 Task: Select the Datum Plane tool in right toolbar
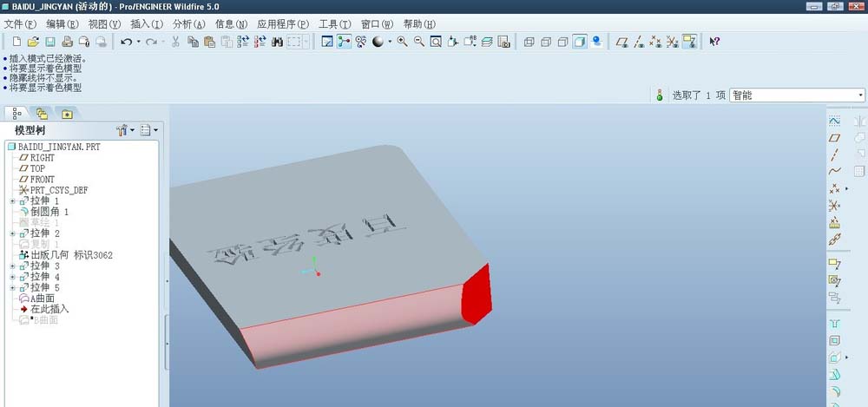click(x=834, y=137)
